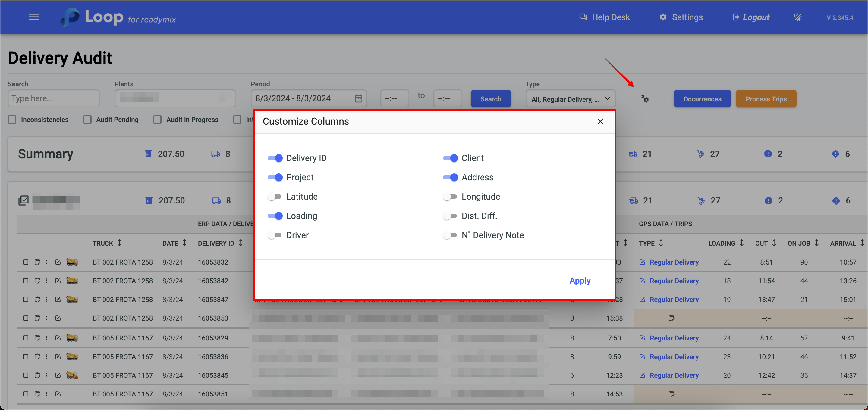This screenshot has width=868, height=410.
Task: Open Help Desk from top bar
Action: click(x=604, y=17)
